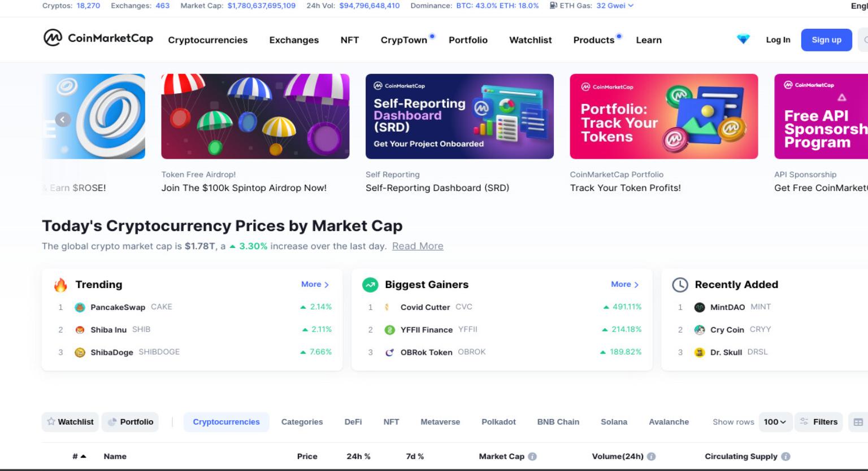This screenshot has height=471, width=868.
Task: Click the Volume(24h) info icon
Action: pos(652,456)
